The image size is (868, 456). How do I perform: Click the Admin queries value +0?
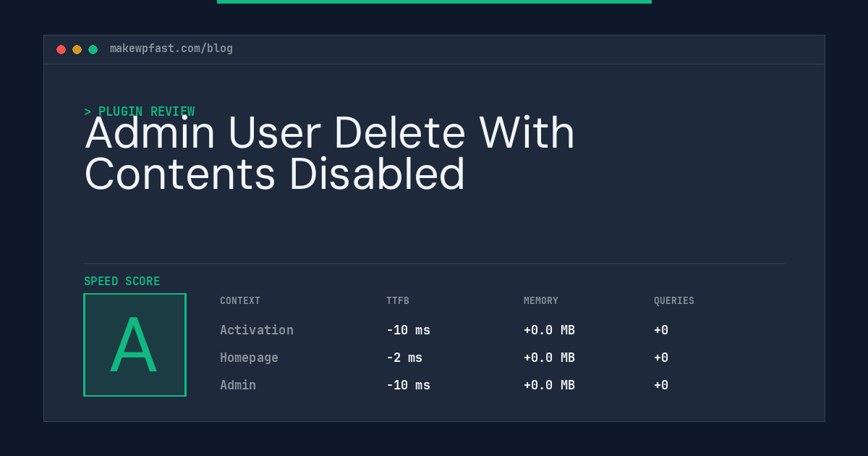coord(661,385)
